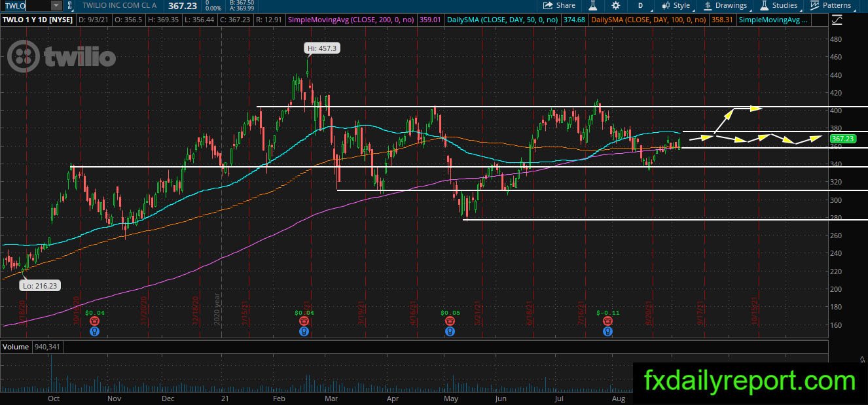Screen dimensions: 868x405
Task: Click the collapse arrows at volume panel right edge
Action: tap(862, 359)
